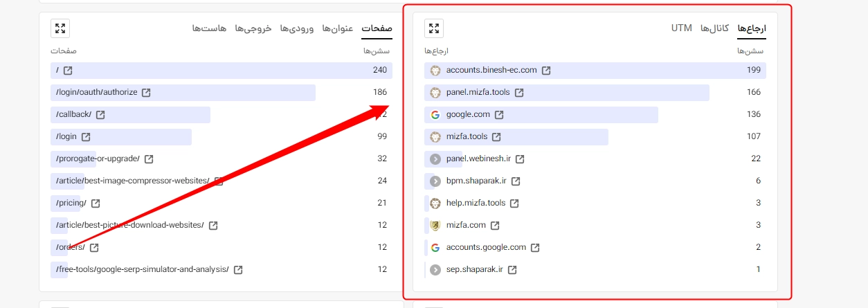
Task: Open external link for /login/oauth/authorize
Action: pos(146,93)
